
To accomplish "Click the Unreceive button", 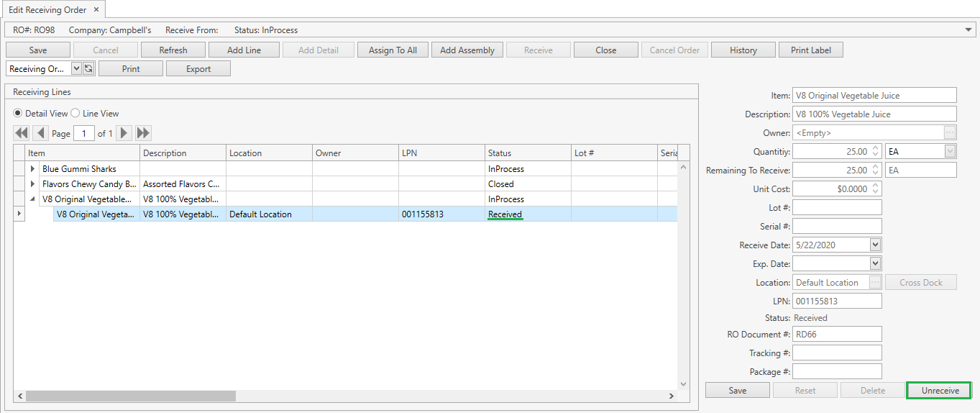I will point(939,391).
